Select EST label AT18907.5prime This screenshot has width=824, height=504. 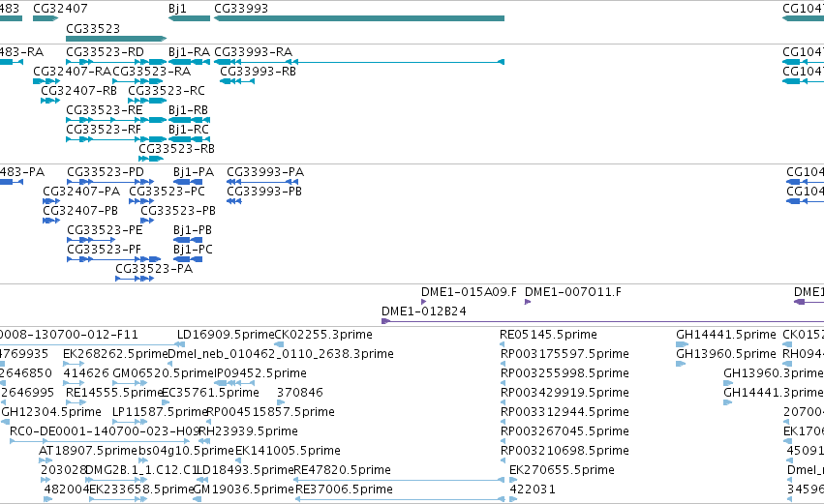pyautogui.click(x=88, y=451)
